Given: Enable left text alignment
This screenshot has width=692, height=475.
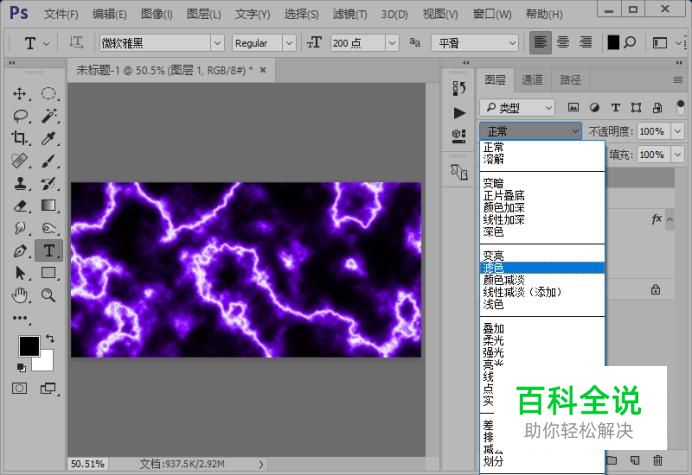Looking at the screenshot, I should pos(540,43).
